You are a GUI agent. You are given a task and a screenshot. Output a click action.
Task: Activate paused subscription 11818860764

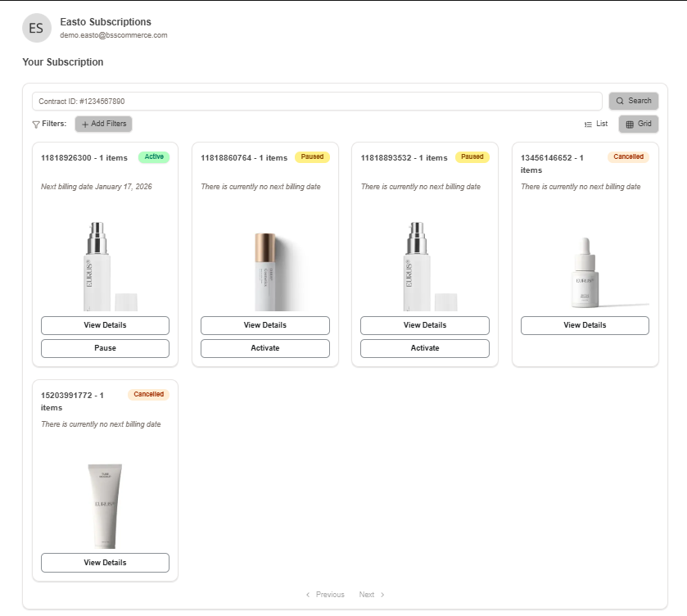[264, 348]
